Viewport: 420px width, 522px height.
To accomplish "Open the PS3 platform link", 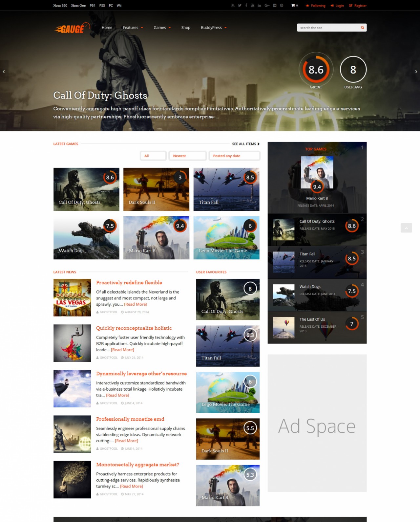I will point(102,6).
